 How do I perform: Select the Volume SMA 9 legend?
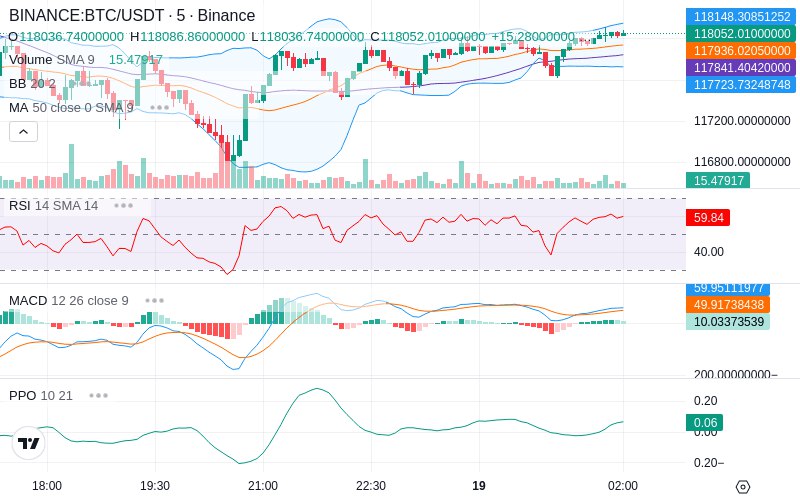pos(52,60)
